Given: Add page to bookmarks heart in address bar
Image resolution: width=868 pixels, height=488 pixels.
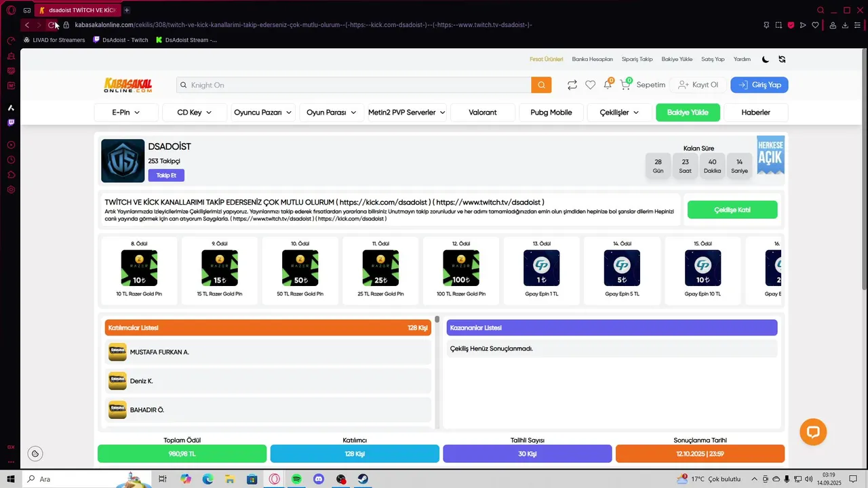Looking at the screenshot, I should point(815,25).
